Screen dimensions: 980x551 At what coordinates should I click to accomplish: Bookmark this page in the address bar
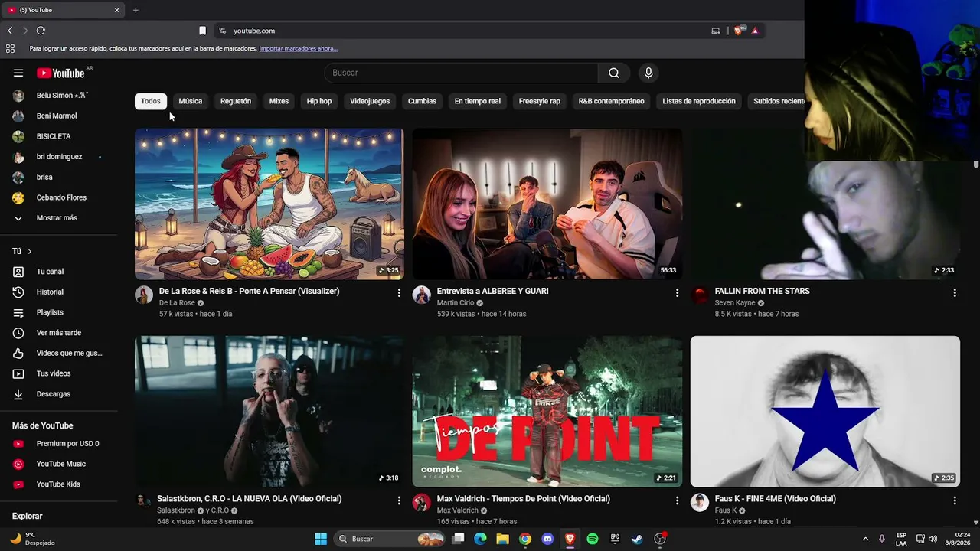[202, 31]
